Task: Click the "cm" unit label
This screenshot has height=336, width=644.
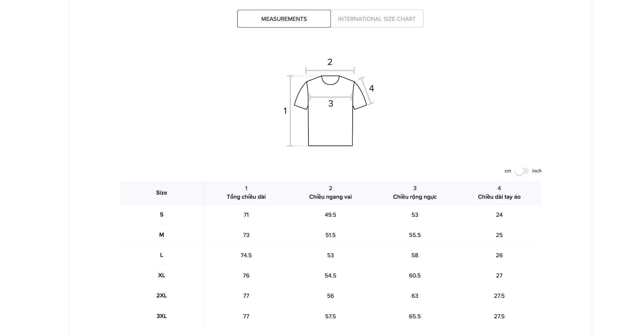Action: [508, 171]
